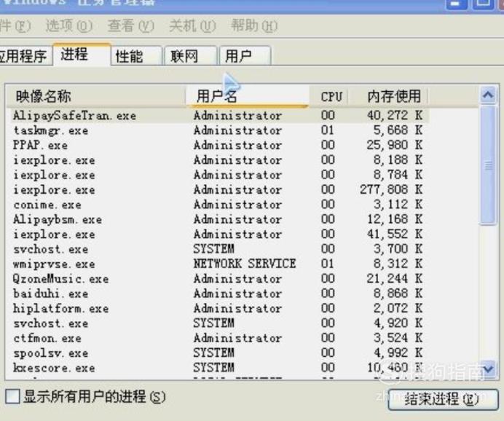Click CPU value 01 for wmiprvse.exe
This screenshot has width=504, height=421.
pyautogui.click(x=328, y=264)
